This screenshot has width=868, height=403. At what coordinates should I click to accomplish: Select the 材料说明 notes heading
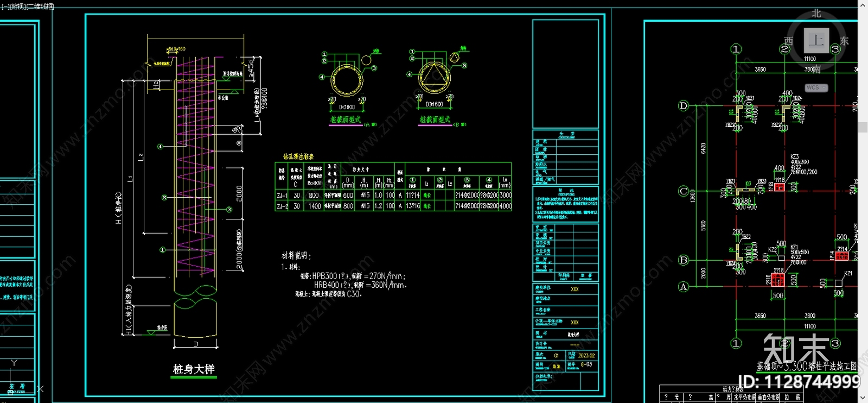point(296,255)
